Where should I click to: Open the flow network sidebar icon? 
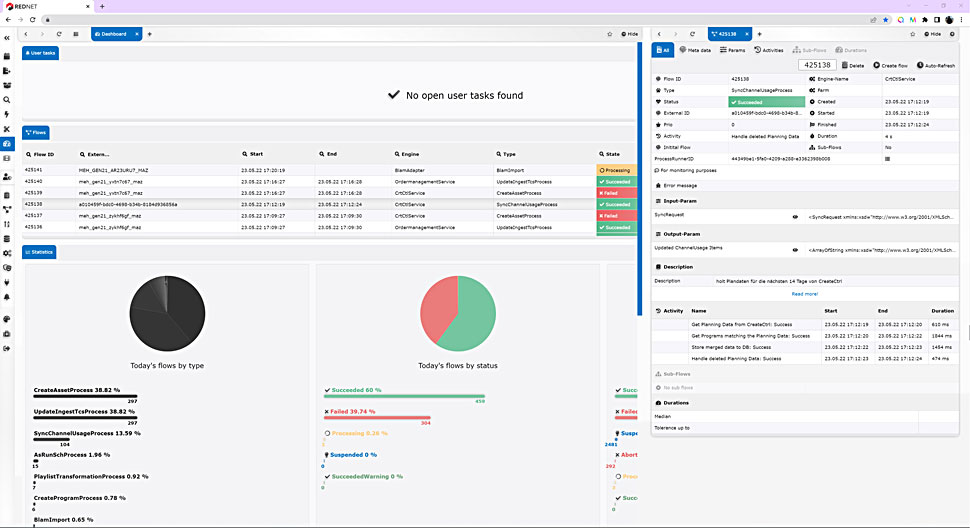[x=7, y=210]
